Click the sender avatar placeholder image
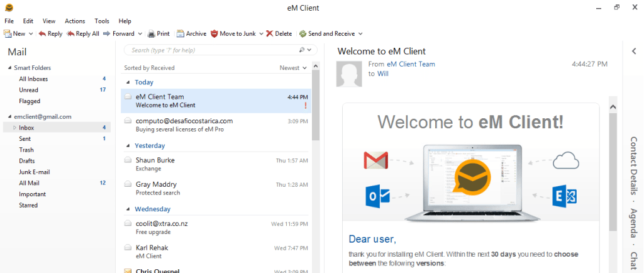644x273 pixels. 349,74
